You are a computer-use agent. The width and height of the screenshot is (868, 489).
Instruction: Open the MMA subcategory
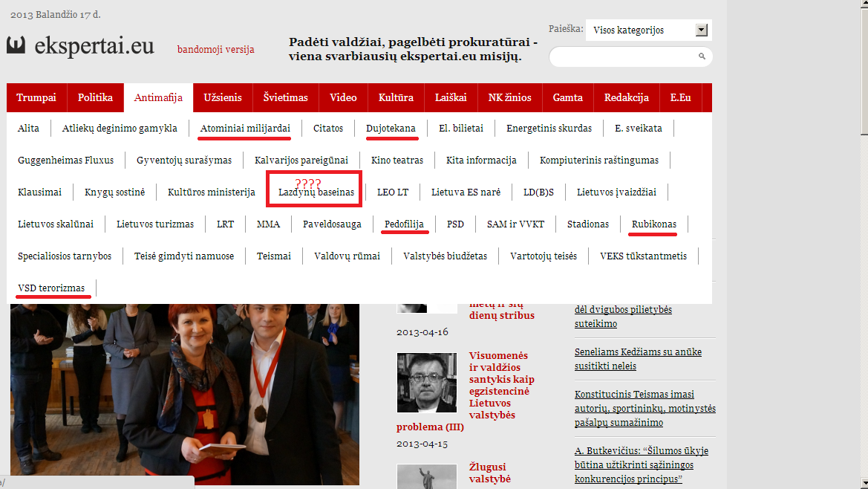pyautogui.click(x=269, y=224)
